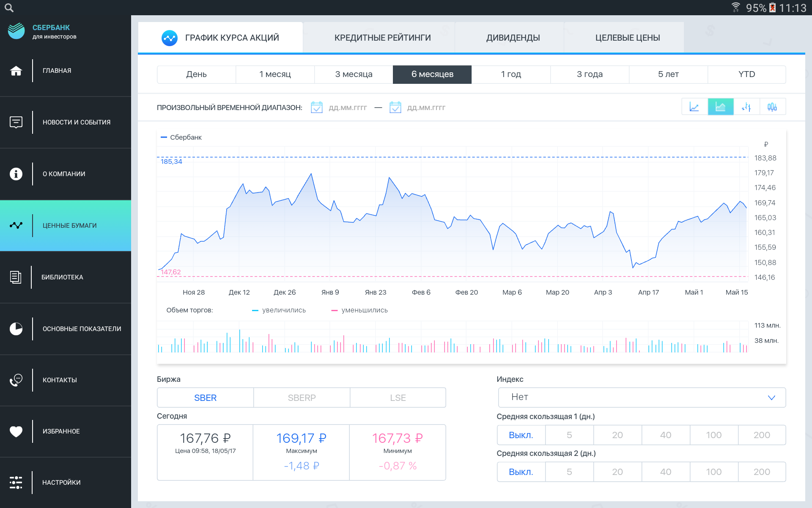Expand the Индекс dropdown

(642, 398)
